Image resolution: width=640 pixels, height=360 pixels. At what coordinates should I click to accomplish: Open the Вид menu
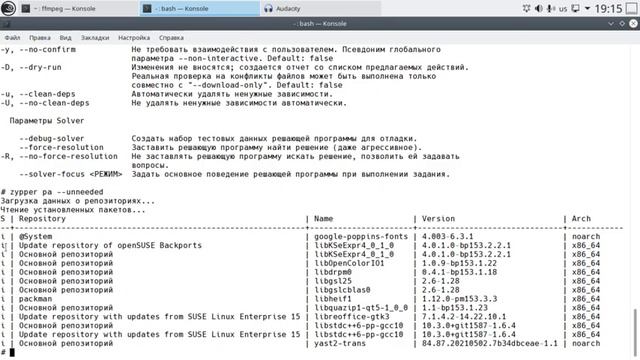65,38
